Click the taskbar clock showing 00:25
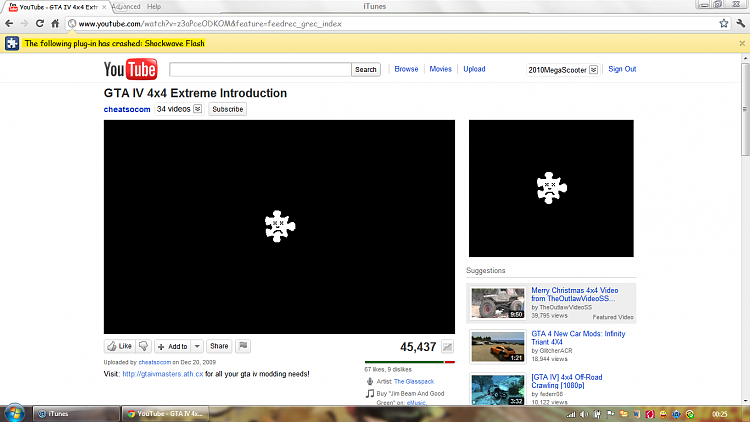 tap(719, 414)
